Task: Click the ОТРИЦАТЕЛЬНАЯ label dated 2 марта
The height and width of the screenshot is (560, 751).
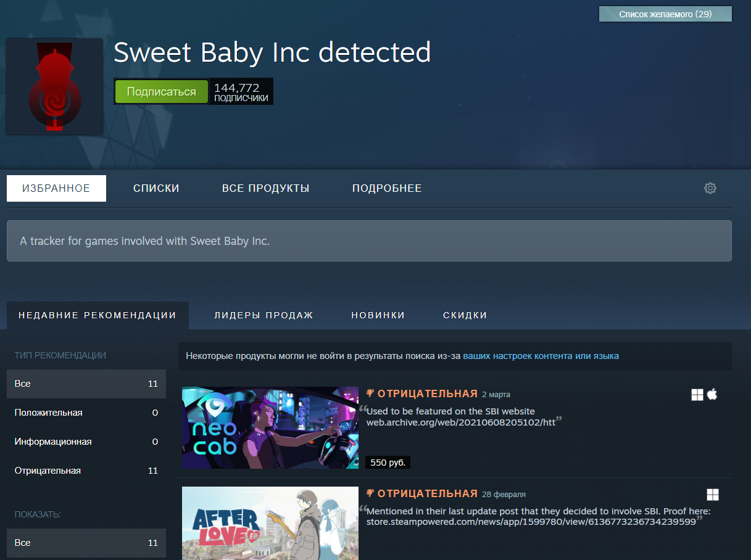Action: click(x=428, y=393)
